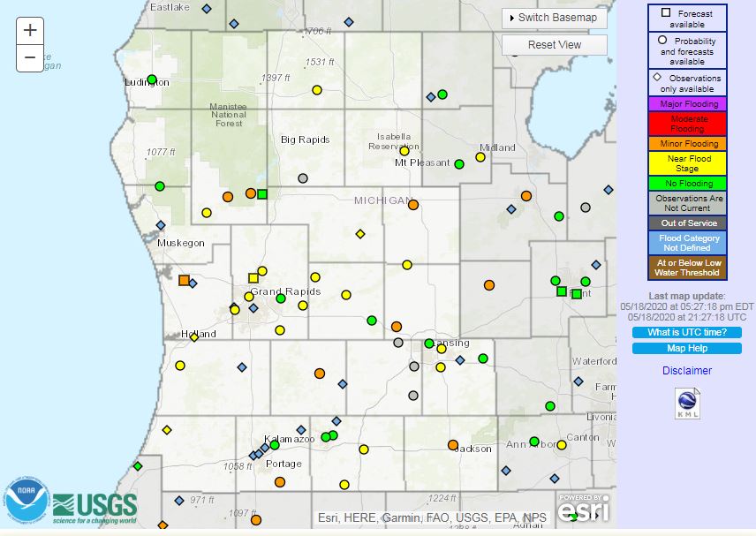The image size is (756, 536).
Task: Click the yellow gauge under Isabella Reservation label
Action: (x=404, y=151)
